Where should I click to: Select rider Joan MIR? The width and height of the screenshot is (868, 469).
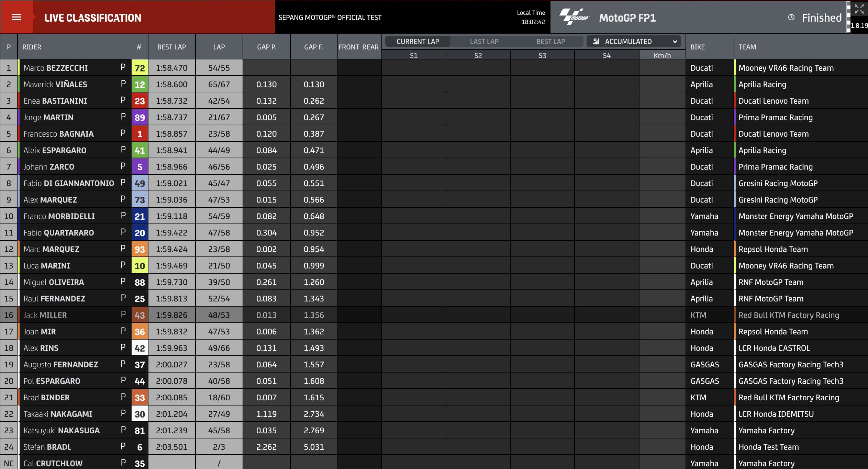point(40,332)
